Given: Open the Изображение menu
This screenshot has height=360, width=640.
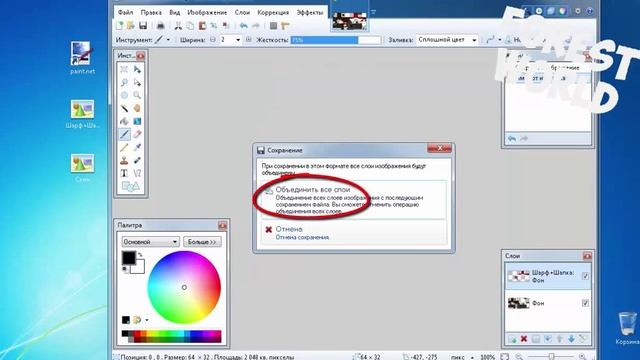Looking at the screenshot, I should click(x=207, y=13).
